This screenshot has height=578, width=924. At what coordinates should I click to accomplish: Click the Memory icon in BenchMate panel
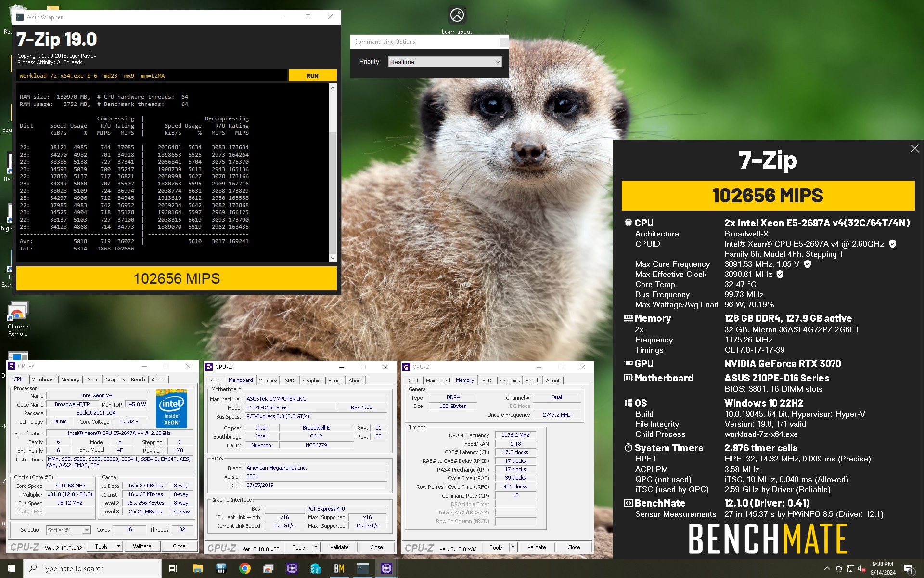point(628,318)
